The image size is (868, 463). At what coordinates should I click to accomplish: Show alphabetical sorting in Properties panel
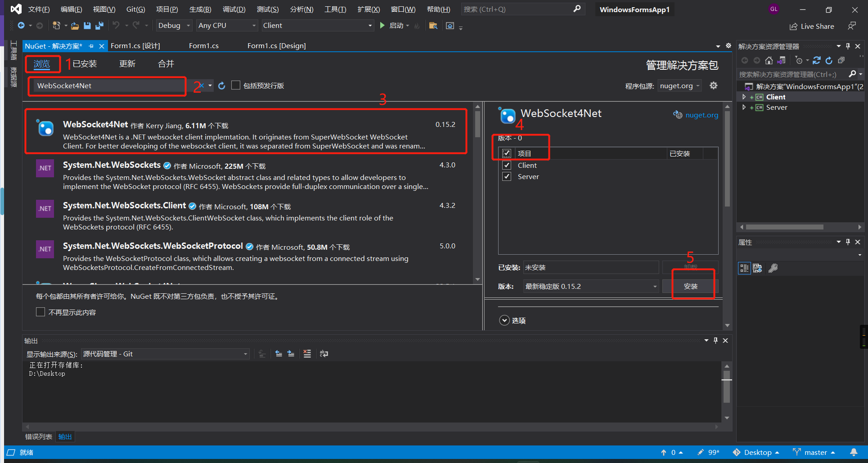click(758, 268)
